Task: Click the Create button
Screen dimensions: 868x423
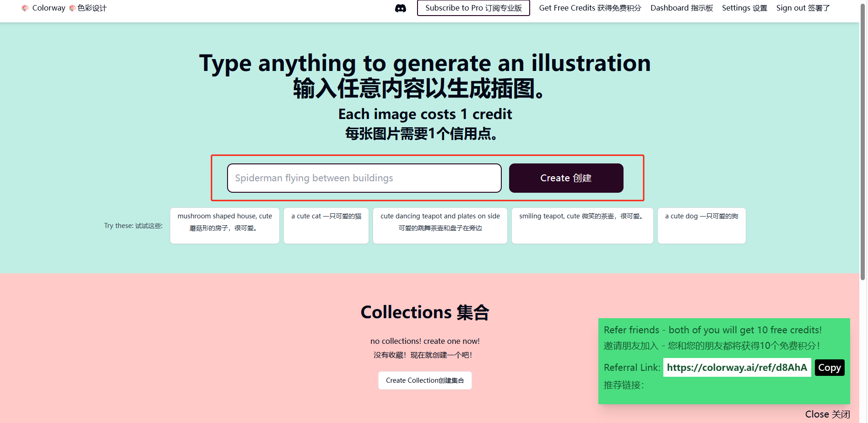Action: coord(566,178)
